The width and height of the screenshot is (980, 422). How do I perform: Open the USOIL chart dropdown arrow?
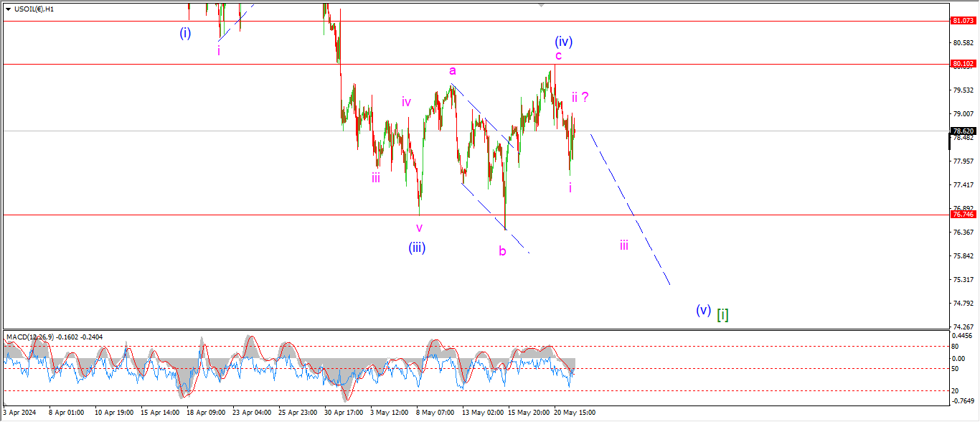coord(8,9)
